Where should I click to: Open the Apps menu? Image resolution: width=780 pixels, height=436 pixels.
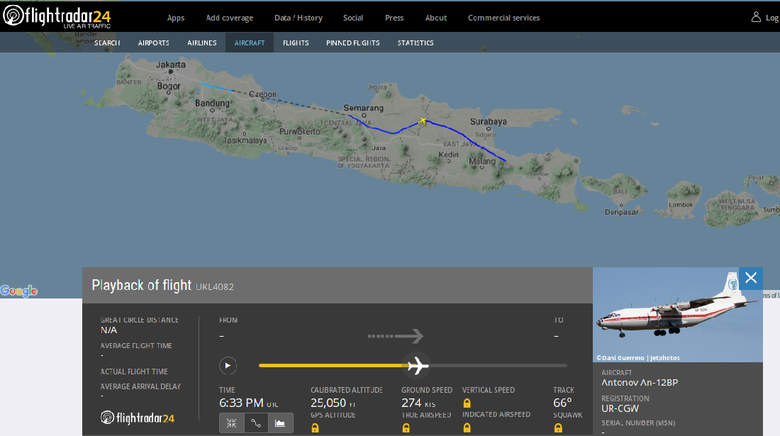[176, 18]
